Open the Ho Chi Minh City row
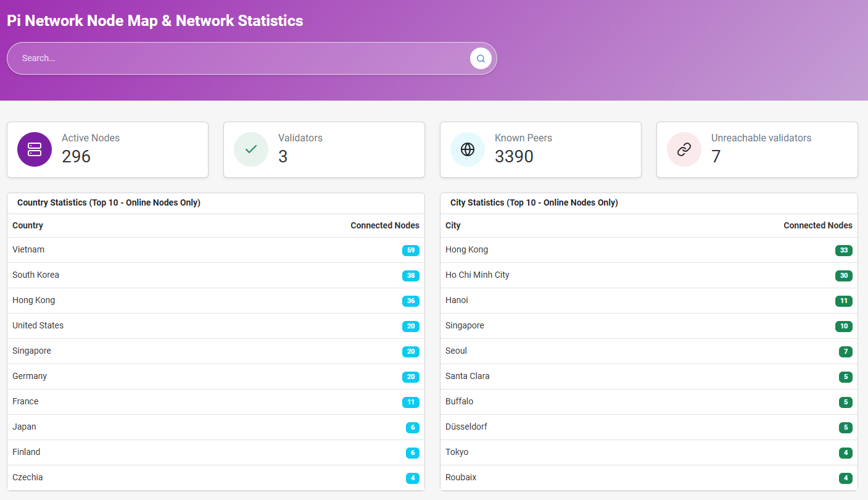 pyautogui.click(x=477, y=275)
